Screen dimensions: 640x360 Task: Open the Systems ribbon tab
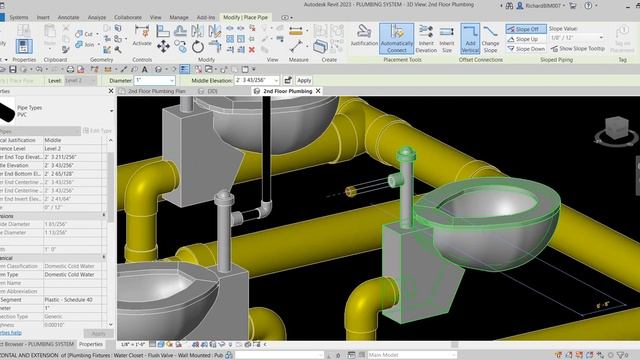pyautogui.click(x=19, y=18)
